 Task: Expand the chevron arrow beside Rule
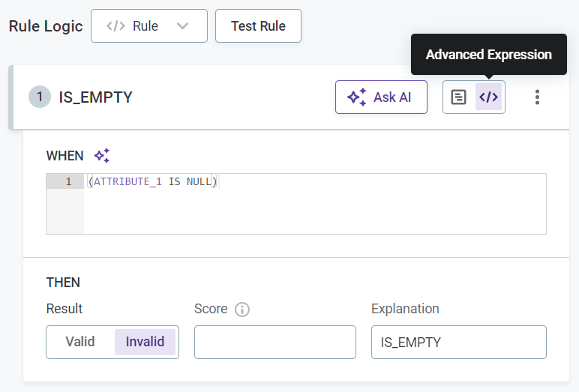(x=182, y=26)
